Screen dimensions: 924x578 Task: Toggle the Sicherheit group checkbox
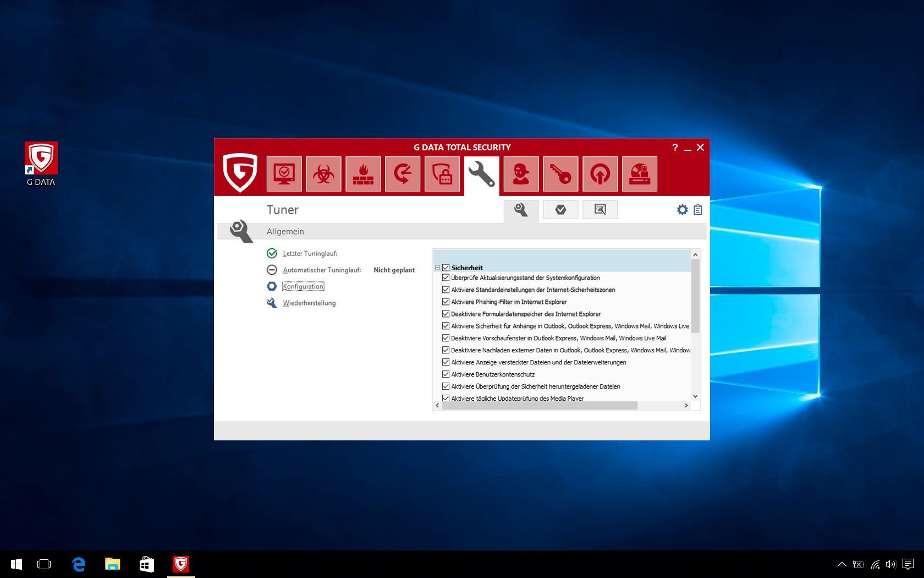tap(446, 268)
